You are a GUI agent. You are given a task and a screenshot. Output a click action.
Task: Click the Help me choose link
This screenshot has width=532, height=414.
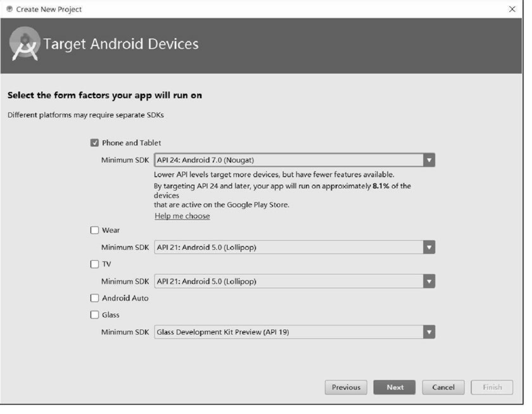click(182, 216)
